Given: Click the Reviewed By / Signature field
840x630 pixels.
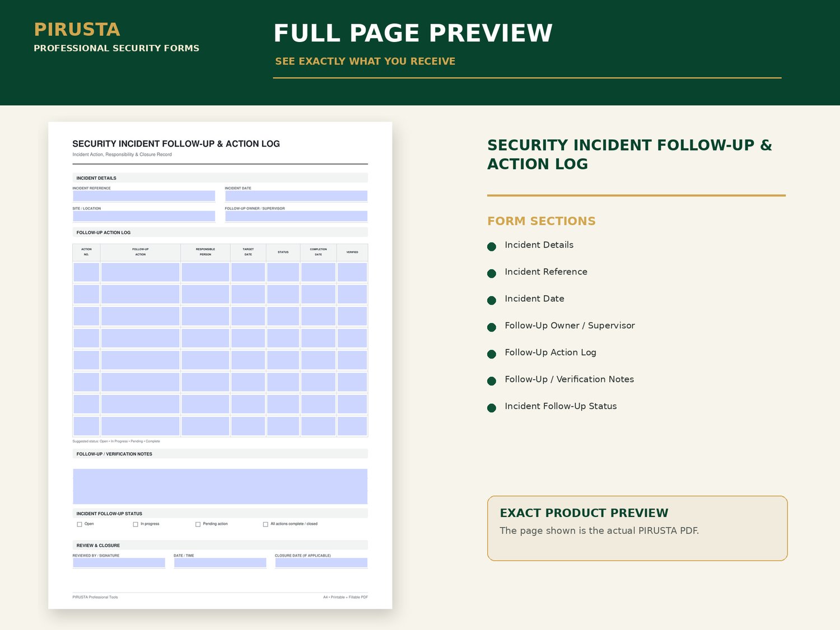Looking at the screenshot, I should [x=119, y=563].
